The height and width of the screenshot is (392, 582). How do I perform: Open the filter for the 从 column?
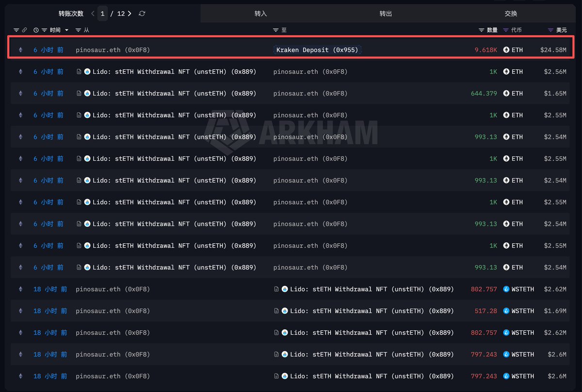pyautogui.click(x=79, y=30)
